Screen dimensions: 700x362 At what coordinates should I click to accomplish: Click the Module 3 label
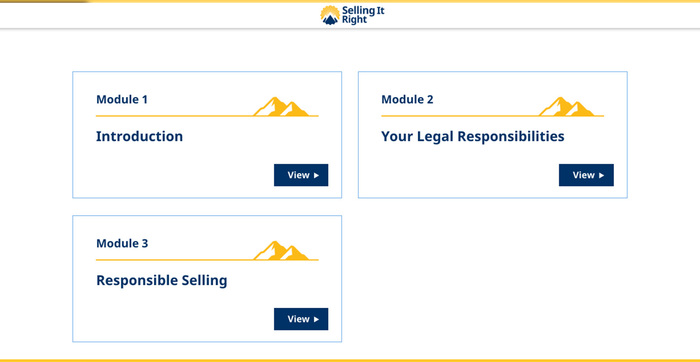[122, 243]
